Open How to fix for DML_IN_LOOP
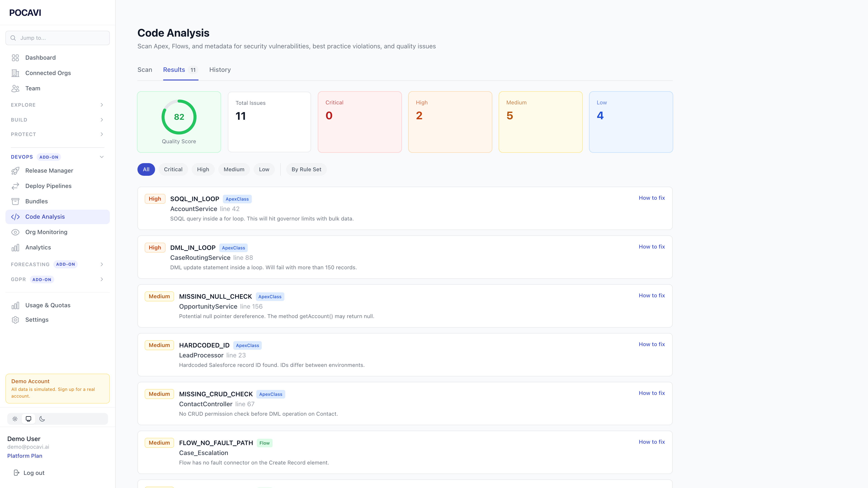868x488 pixels. 652,247
